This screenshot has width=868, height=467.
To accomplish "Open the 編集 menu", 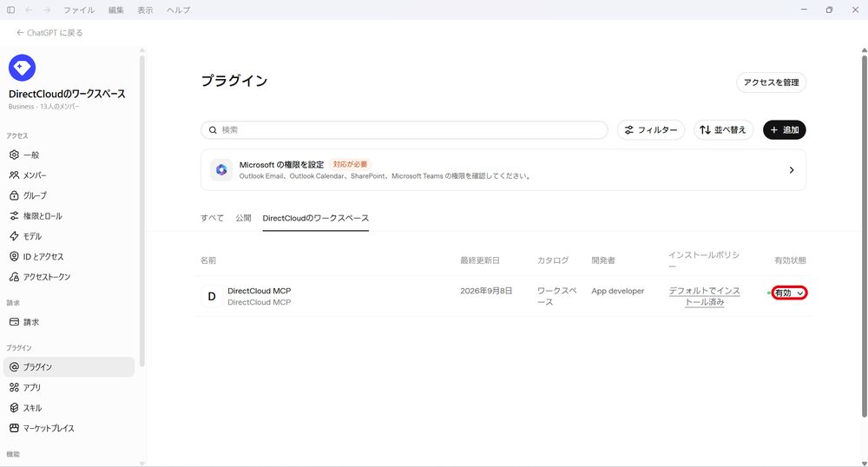I will point(116,10).
